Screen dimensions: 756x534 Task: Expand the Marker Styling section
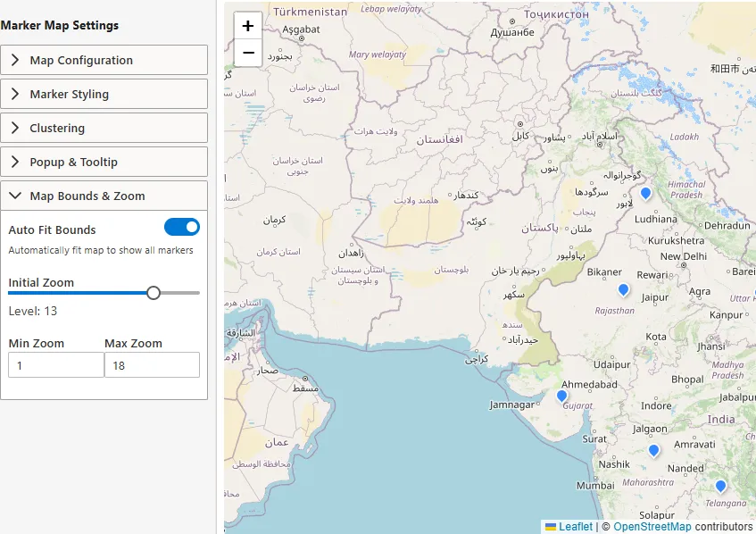tap(104, 94)
